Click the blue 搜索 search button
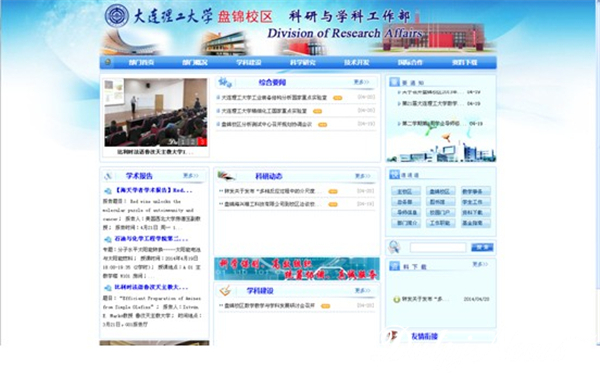This screenshot has width=600, height=376. 482,247
